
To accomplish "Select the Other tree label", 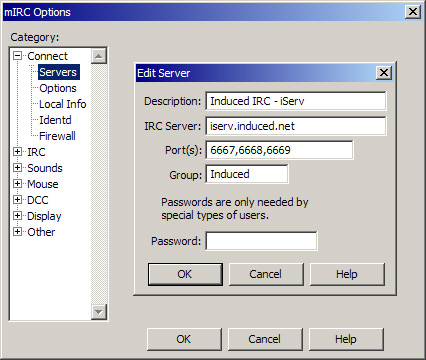I will pos(41,232).
